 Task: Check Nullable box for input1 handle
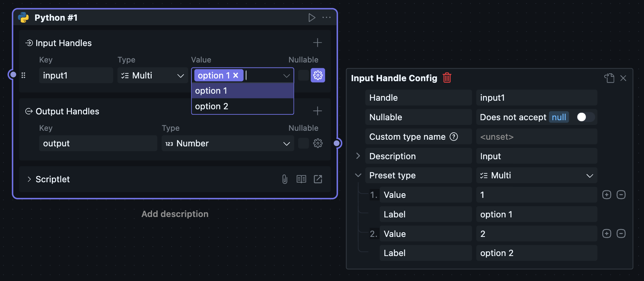pyautogui.click(x=303, y=75)
